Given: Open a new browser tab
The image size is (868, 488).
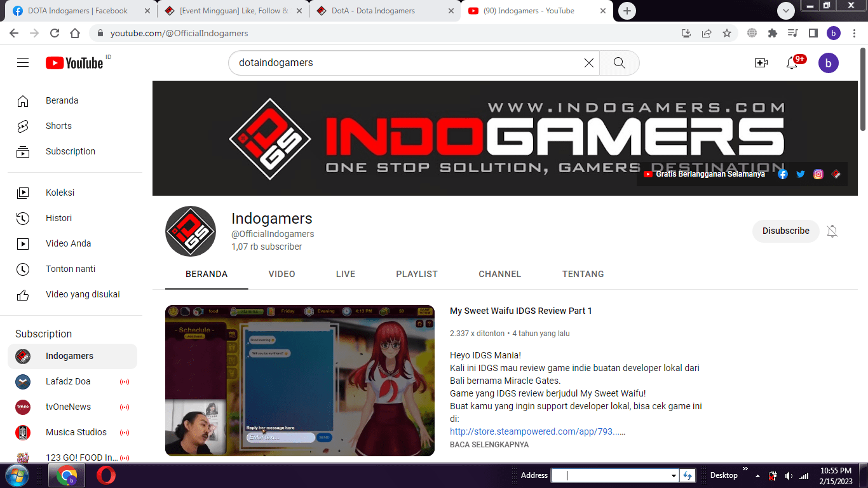Looking at the screenshot, I should coord(627,11).
